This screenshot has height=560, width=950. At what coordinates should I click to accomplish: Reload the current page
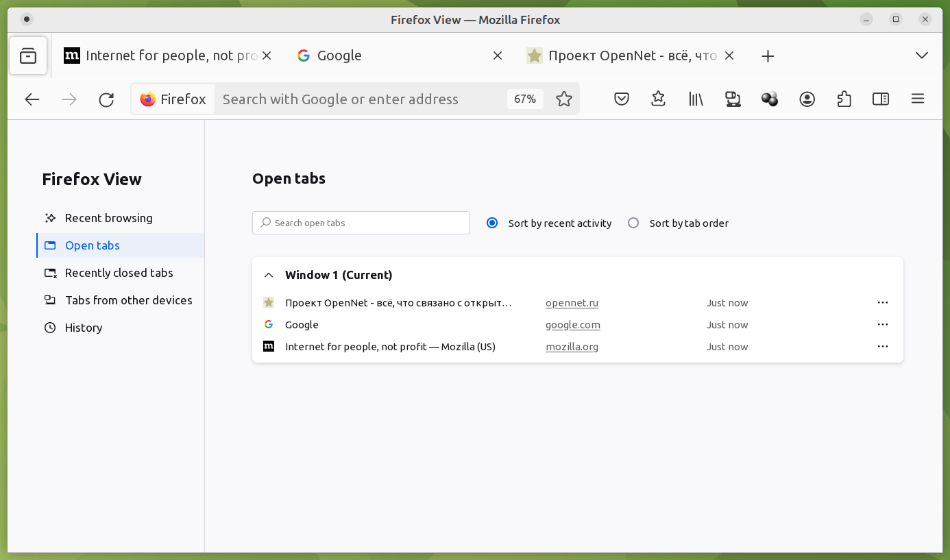click(x=106, y=99)
